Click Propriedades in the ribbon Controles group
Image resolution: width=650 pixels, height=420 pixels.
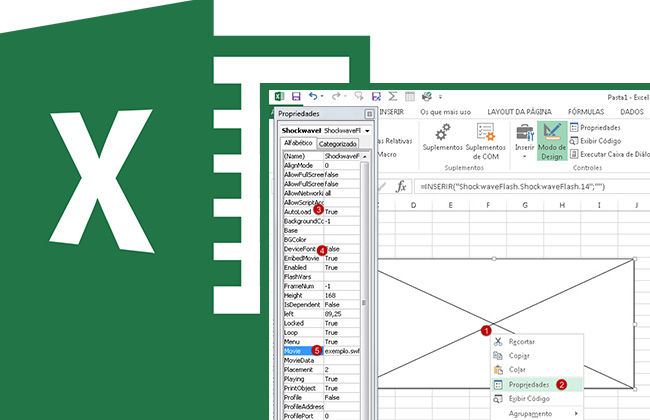pos(595,128)
